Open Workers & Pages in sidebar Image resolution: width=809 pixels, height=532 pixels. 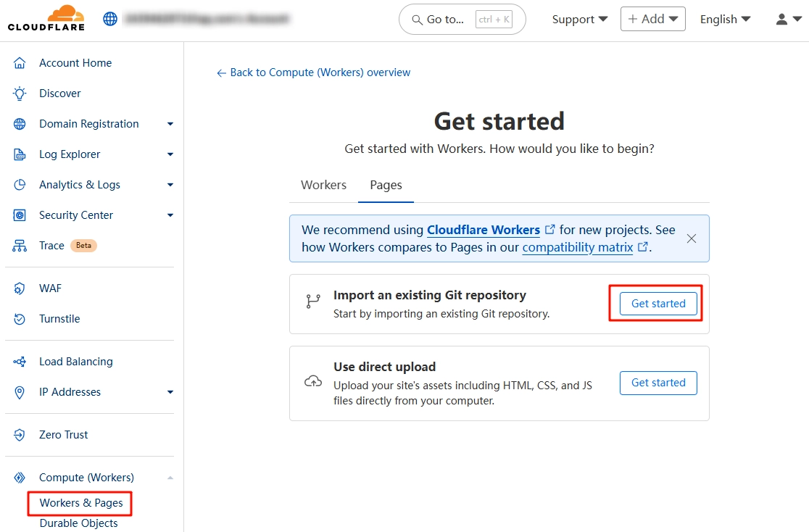pyautogui.click(x=81, y=503)
